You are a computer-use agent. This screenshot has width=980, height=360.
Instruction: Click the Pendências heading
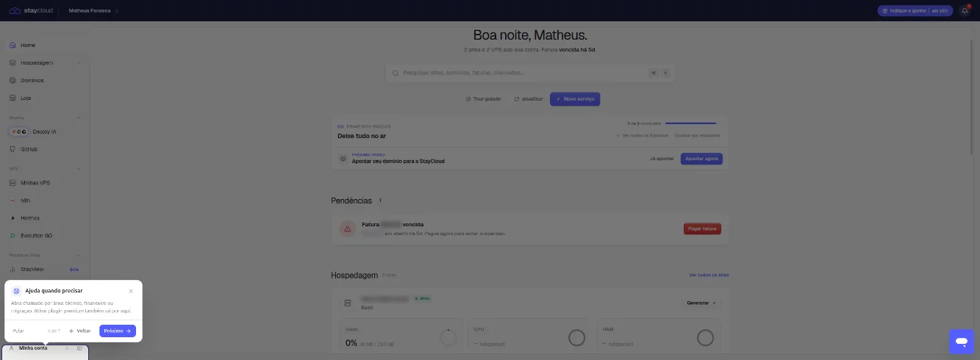351,201
